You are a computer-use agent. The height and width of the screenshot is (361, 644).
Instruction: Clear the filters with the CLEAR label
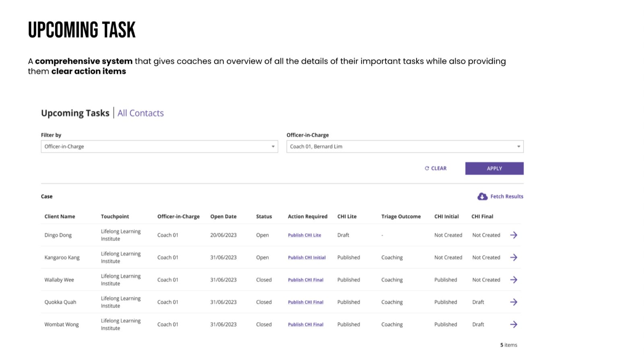pos(439,168)
